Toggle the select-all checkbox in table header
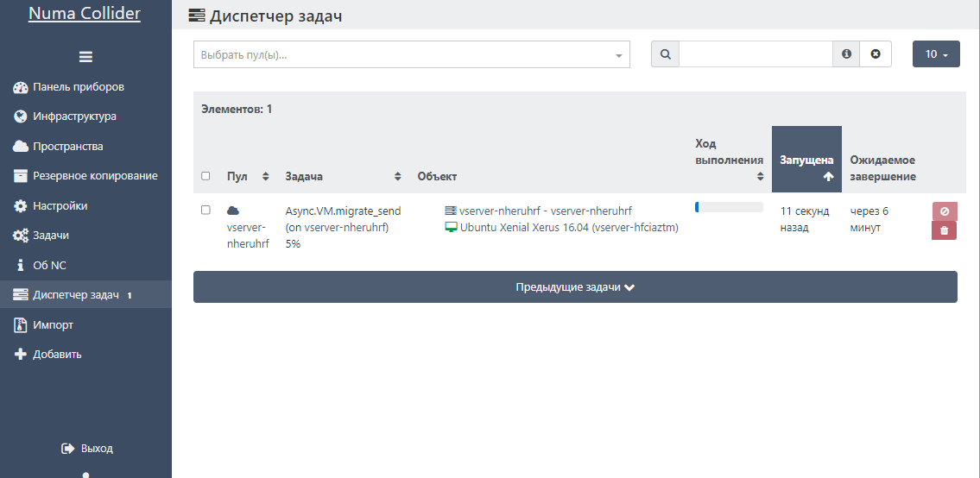The image size is (980, 478). pos(205,176)
